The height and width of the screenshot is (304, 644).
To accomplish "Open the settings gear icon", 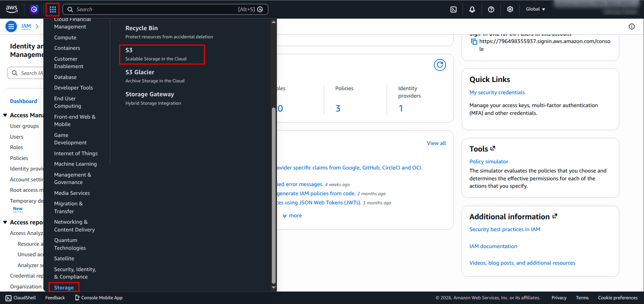I will (510, 9).
